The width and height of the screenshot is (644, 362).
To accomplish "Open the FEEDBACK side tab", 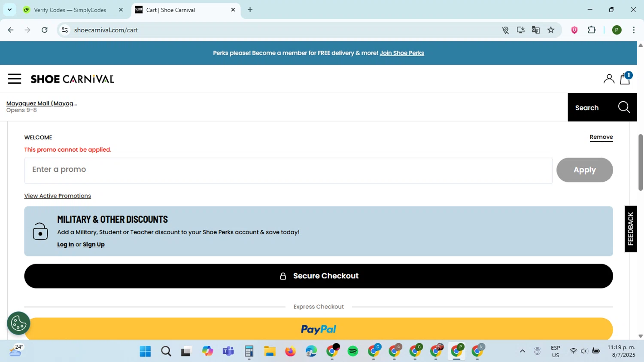I will pyautogui.click(x=631, y=229).
